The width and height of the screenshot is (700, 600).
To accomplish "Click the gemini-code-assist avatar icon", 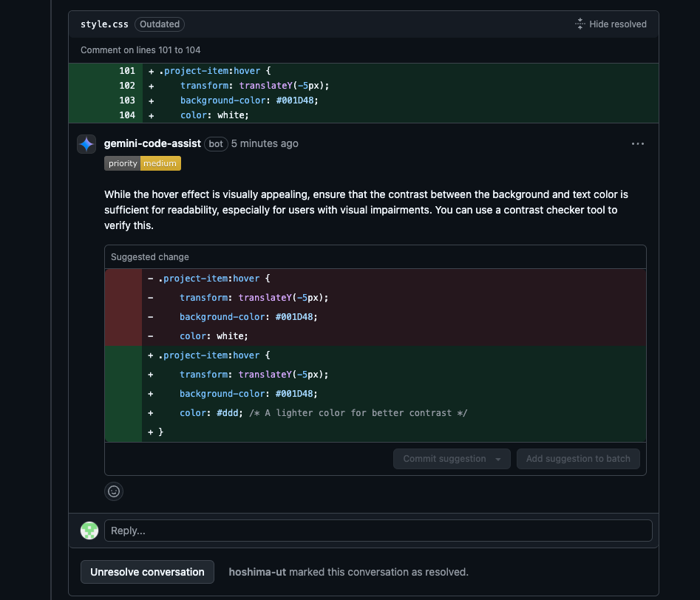I will pyautogui.click(x=86, y=144).
